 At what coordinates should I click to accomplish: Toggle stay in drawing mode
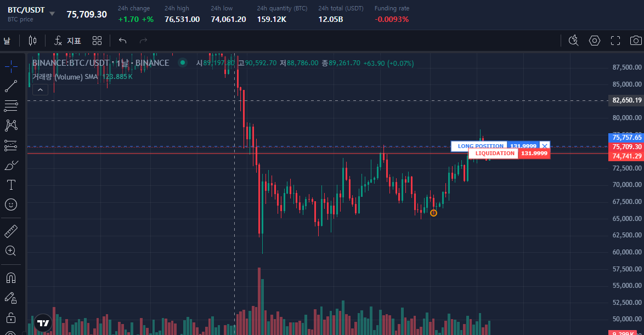click(11, 298)
